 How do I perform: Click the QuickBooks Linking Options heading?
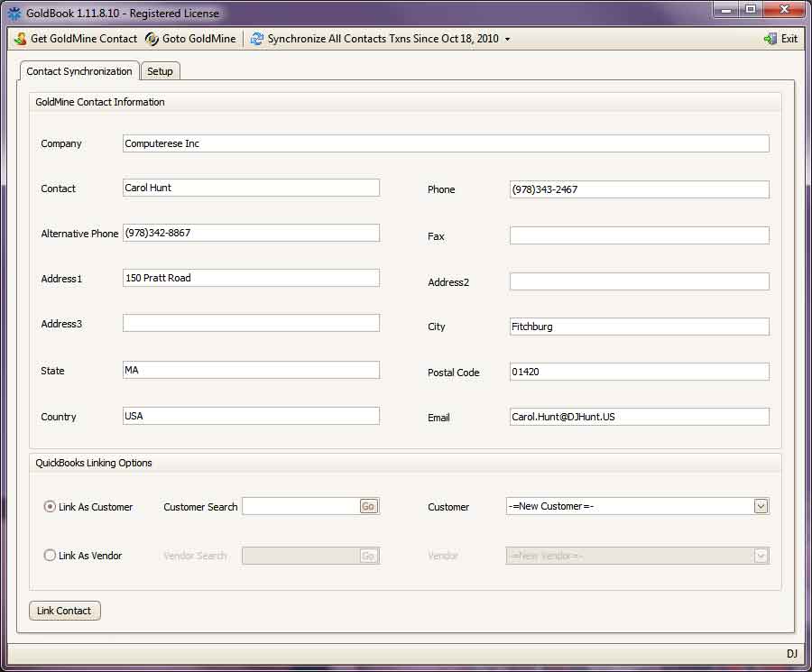(x=94, y=463)
